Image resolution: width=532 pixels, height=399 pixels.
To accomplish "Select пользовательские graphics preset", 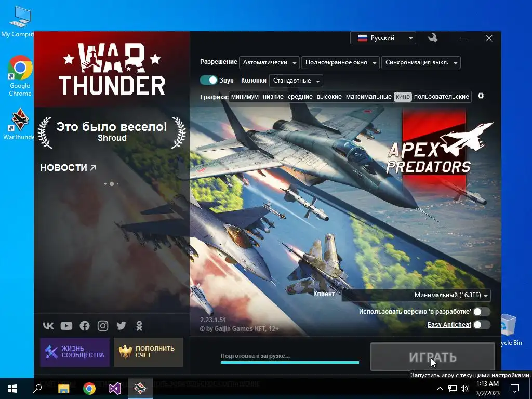I will [442, 97].
